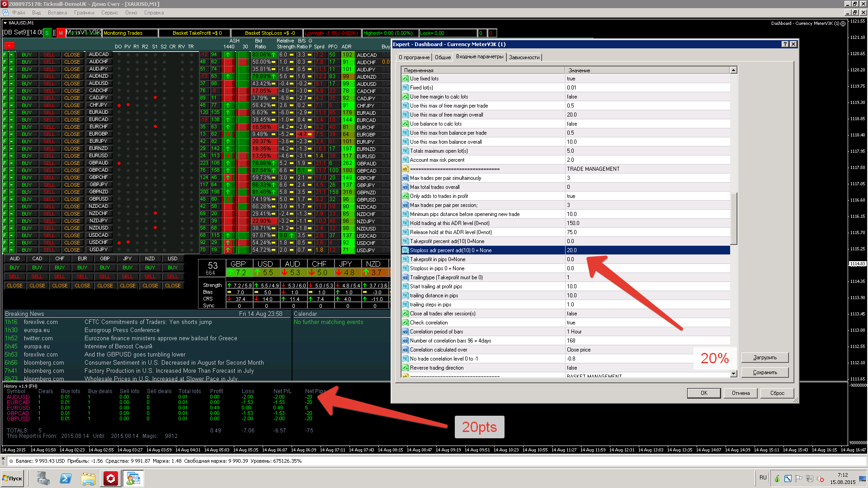Open the Файл menu
The width and height of the screenshot is (868, 488).
pyautogui.click(x=19, y=13)
